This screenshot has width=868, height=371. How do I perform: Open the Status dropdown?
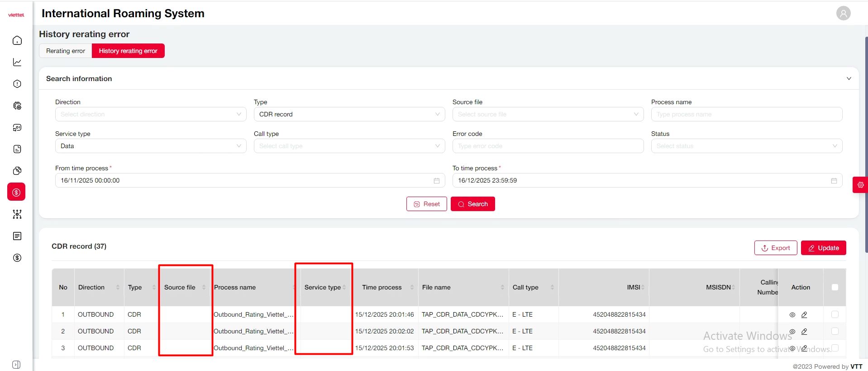(746, 146)
